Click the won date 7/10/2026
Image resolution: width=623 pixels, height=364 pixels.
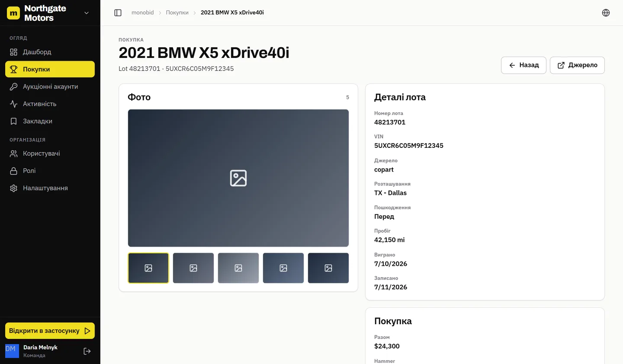click(391, 264)
